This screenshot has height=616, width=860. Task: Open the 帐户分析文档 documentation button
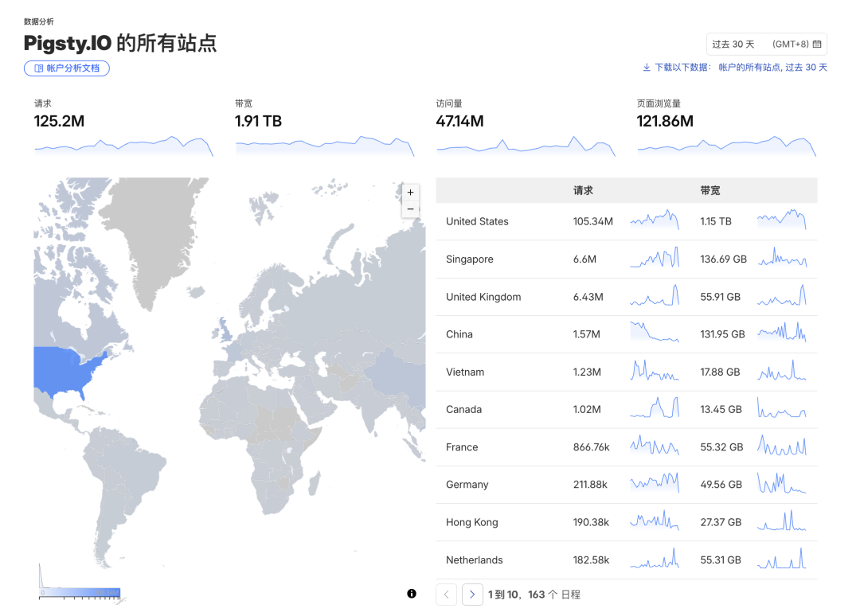67,68
